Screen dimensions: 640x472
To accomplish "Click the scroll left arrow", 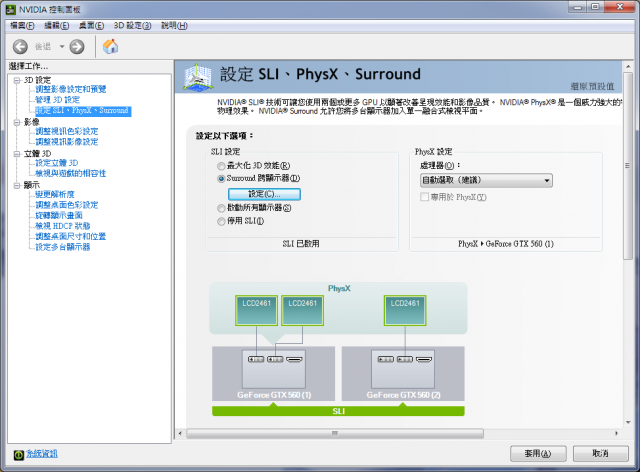I will (x=180, y=433).
